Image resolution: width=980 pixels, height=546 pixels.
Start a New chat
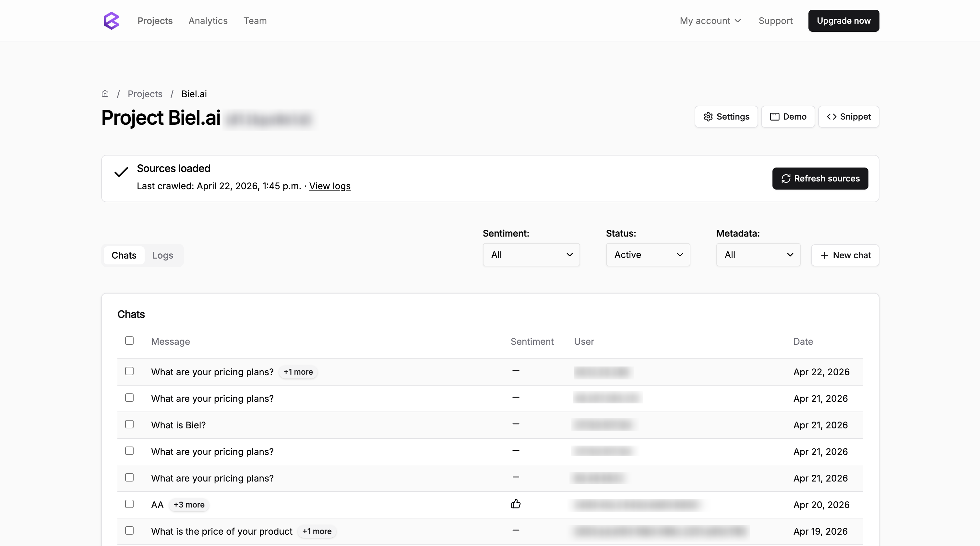pos(845,255)
